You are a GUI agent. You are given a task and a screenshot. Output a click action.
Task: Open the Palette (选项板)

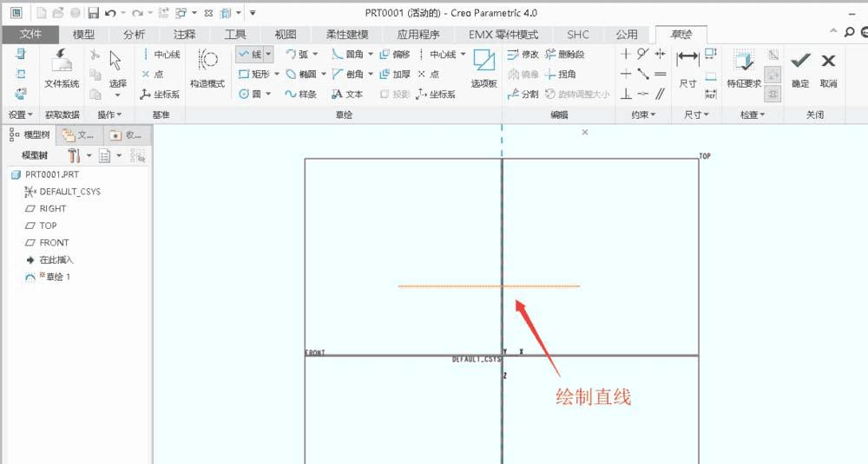483,68
